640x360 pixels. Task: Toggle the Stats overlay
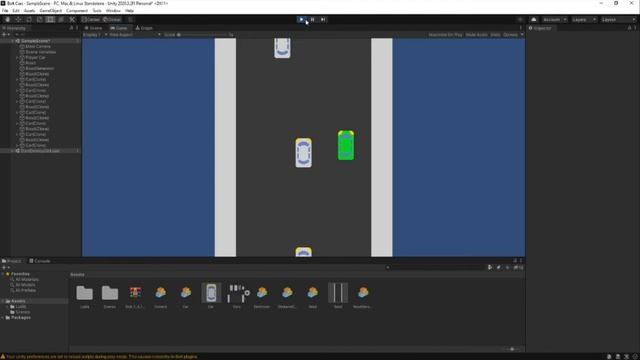(495, 35)
